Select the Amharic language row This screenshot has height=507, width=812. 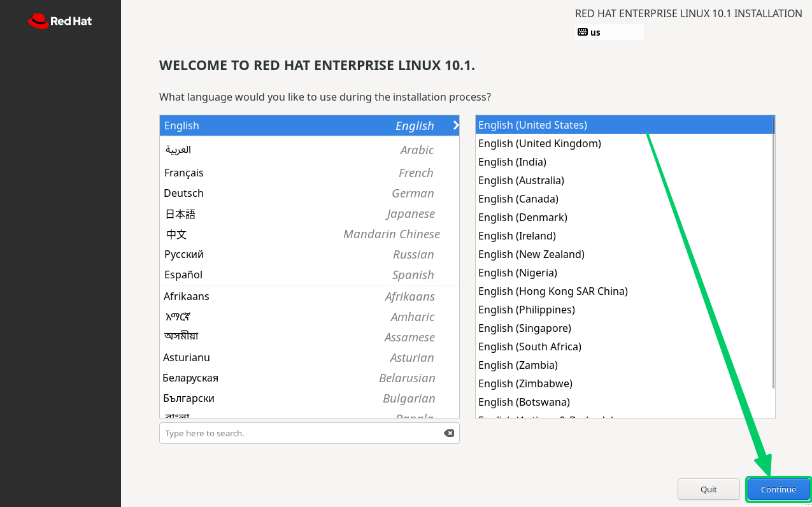pos(310,317)
